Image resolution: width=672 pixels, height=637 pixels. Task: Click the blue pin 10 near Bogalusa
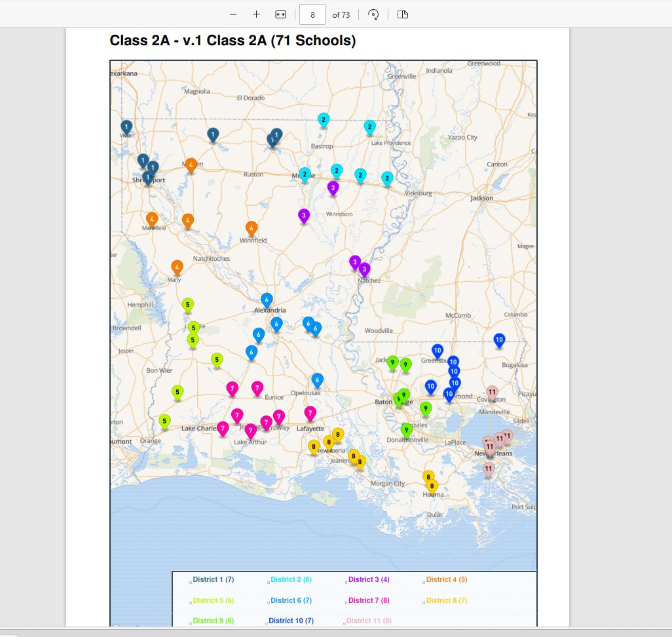(x=499, y=341)
